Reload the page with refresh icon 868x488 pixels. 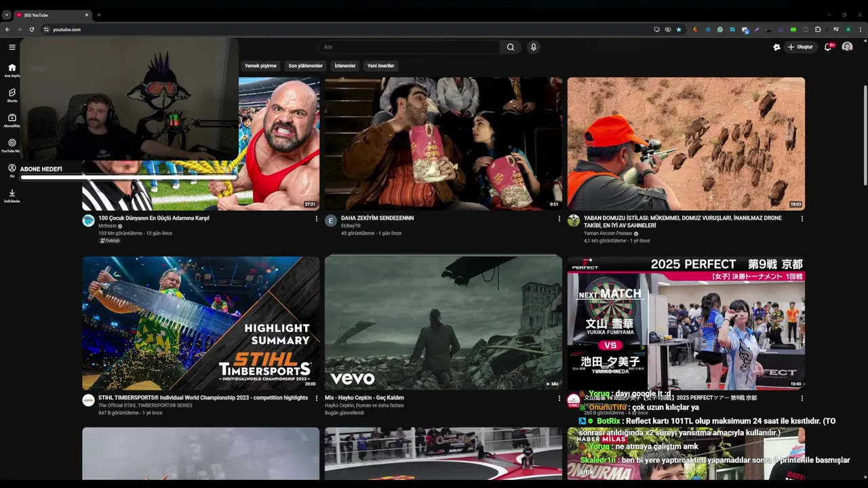coord(32,29)
